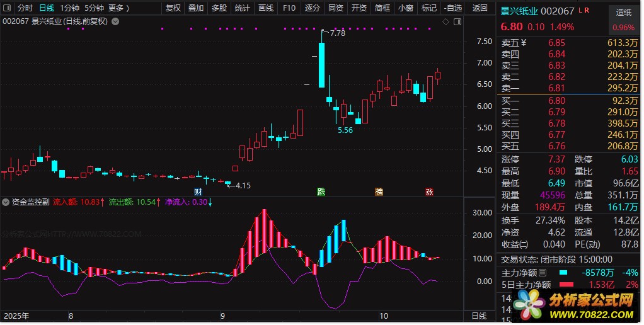Click the diamond icon at chart top-right
The height and width of the screenshot is (325, 644).
[x=446, y=22]
